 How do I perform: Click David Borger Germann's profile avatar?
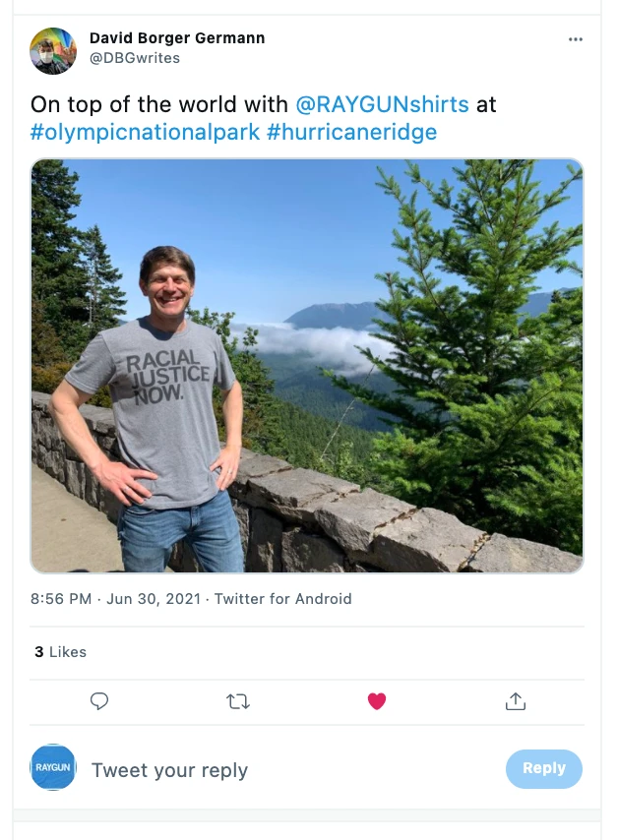pos(53,50)
